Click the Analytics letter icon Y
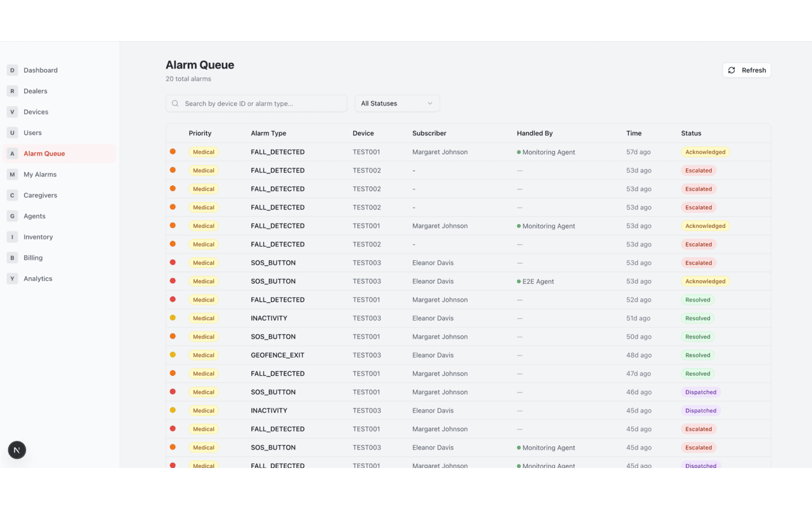The height and width of the screenshot is (508, 812). pos(12,279)
